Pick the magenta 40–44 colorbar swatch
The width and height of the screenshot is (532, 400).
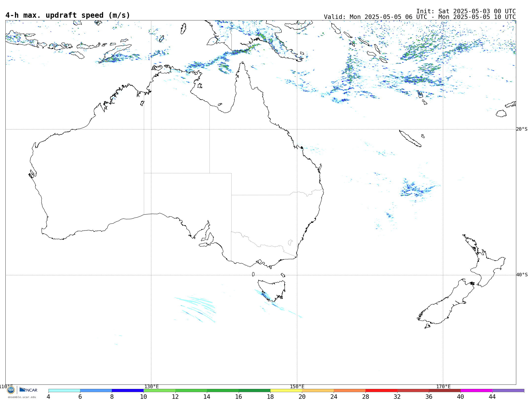click(476, 391)
